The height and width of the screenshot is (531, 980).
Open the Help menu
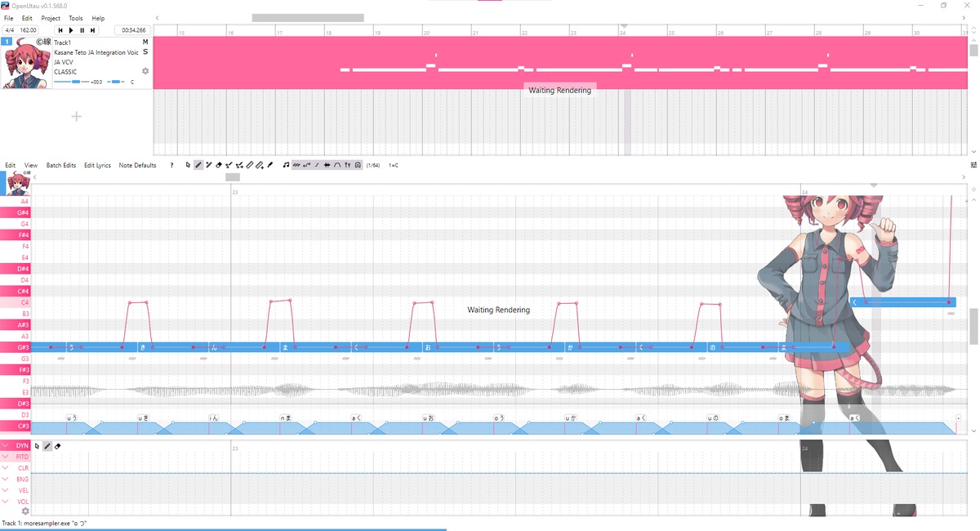[x=98, y=18]
